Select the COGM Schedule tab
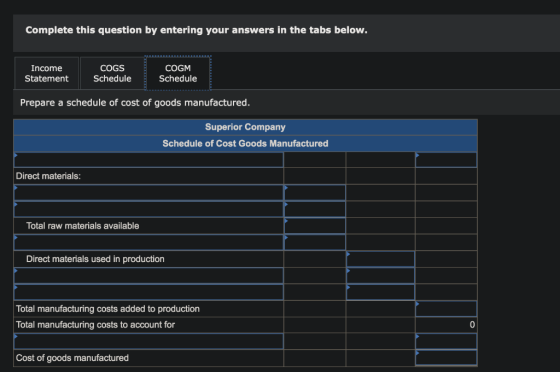The image size is (560, 372). pyautogui.click(x=178, y=73)
